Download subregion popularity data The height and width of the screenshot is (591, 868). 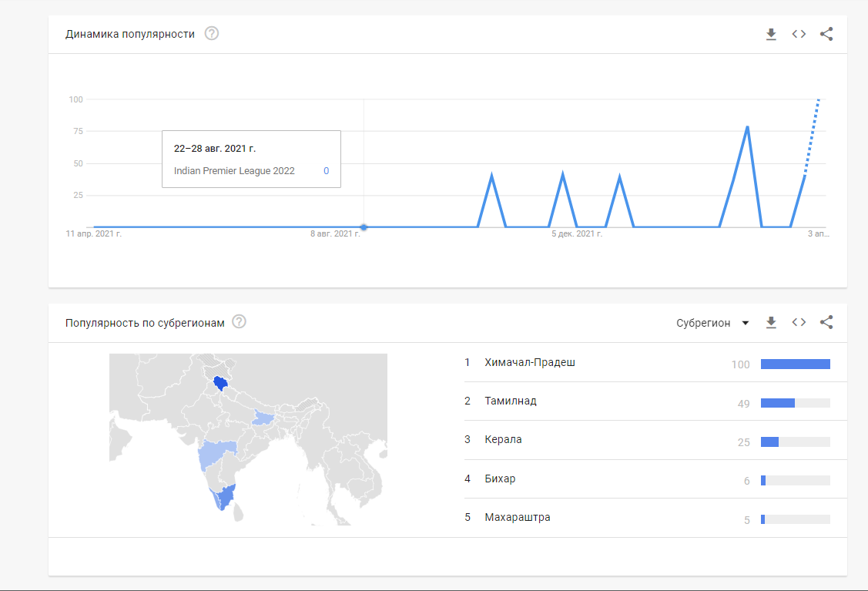click(x=770, y=322)
